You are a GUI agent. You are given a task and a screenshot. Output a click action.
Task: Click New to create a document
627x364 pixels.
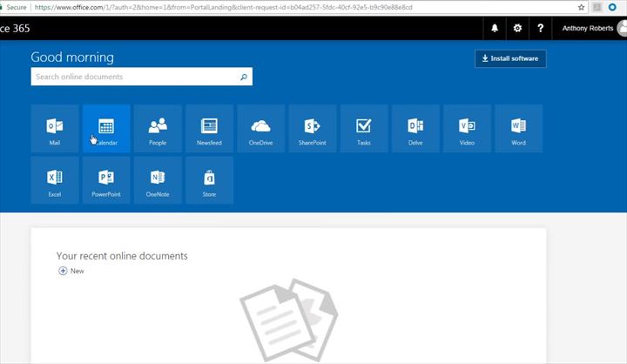[71, 271]
